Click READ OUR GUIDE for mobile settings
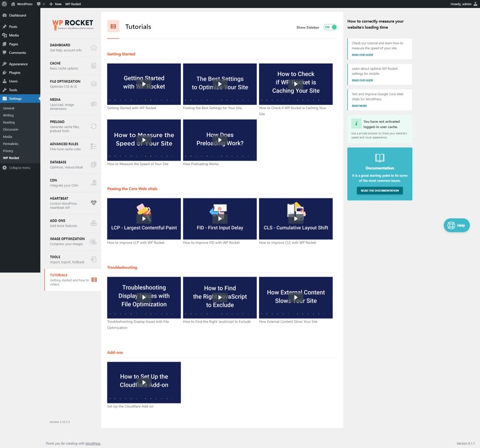This screenshot has height=448, width=480. pos(362,80)
